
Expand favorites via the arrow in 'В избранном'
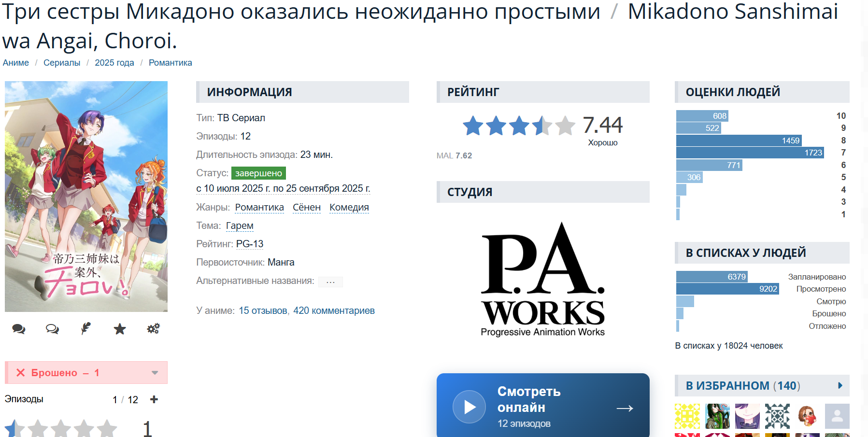click(840, 385)
